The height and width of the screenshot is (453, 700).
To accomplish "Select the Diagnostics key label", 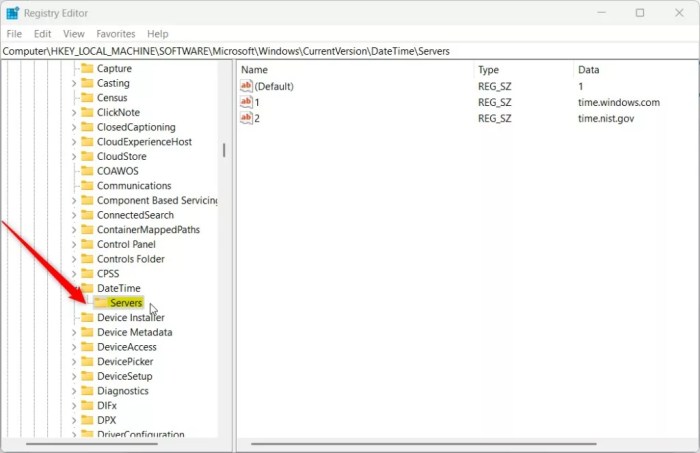I will 123,391.
